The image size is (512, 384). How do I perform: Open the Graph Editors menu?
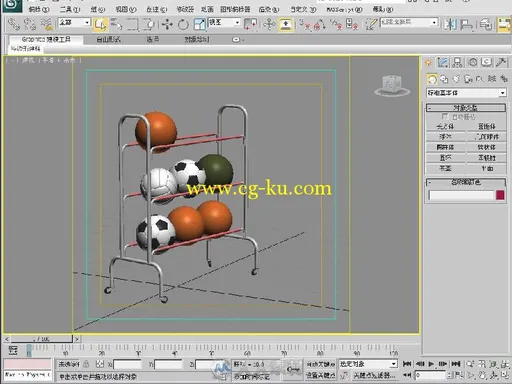pos(235,9)
